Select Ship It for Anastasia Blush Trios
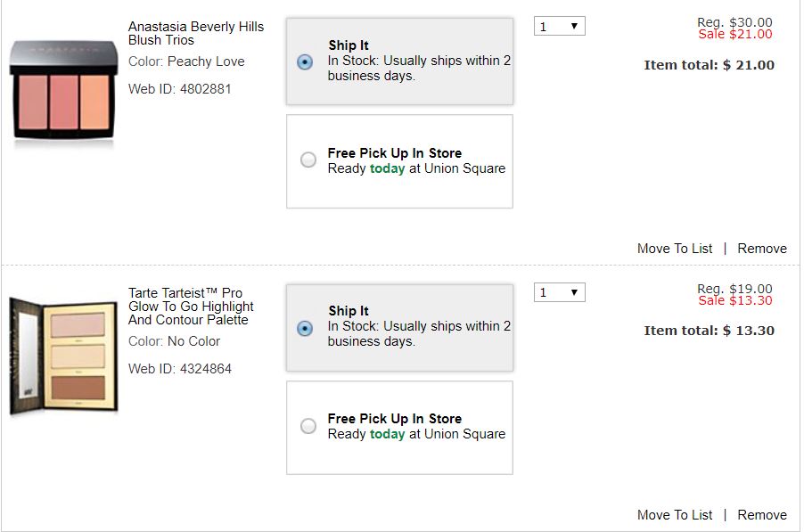 305,62
